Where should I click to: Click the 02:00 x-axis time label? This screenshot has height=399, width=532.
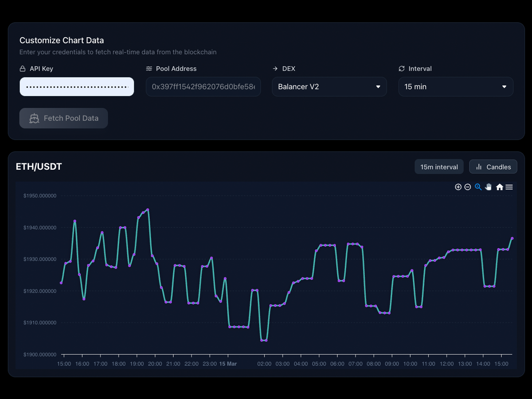(264, 364)
